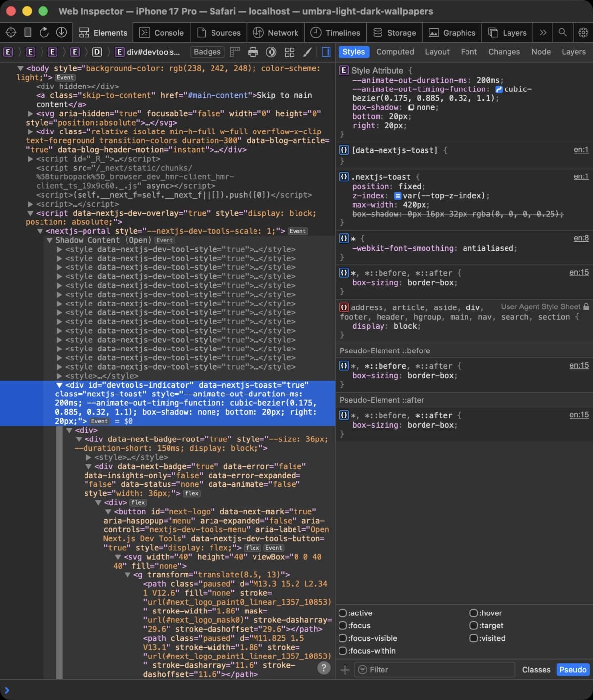Toggle rulers icon next to Badges

coord(235,52)
